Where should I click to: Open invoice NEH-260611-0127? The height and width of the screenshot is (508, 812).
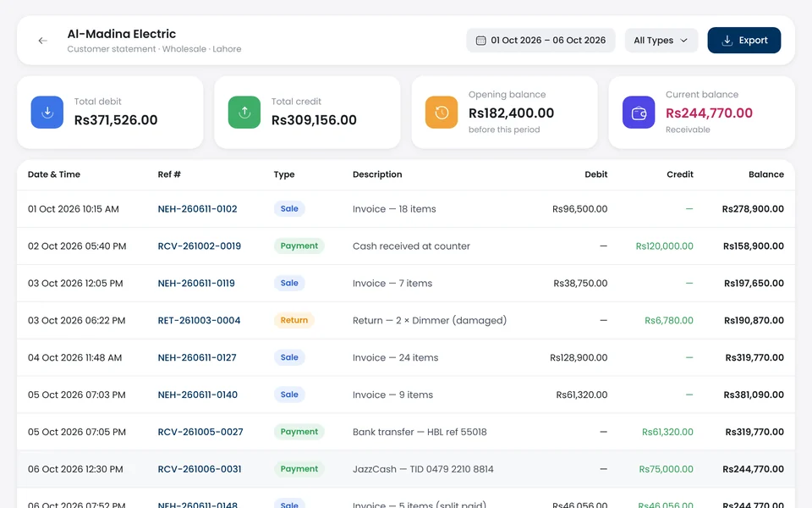coord(197,357)
